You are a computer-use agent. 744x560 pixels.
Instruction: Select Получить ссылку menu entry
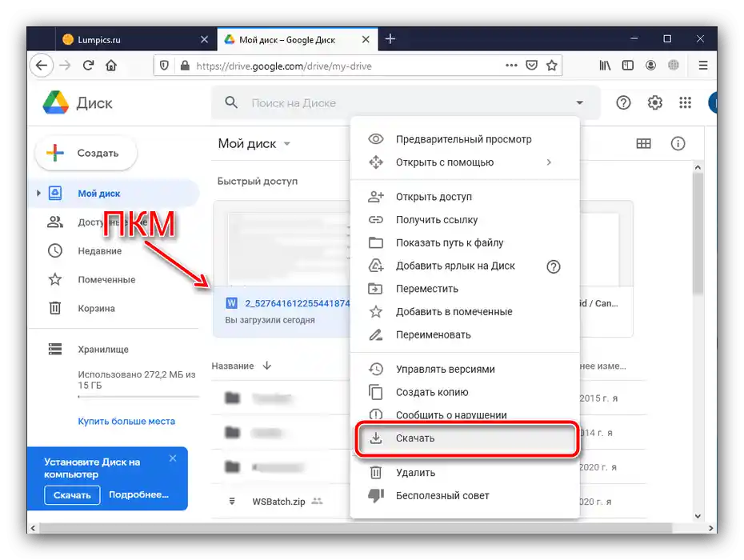(x=465, y=220)
